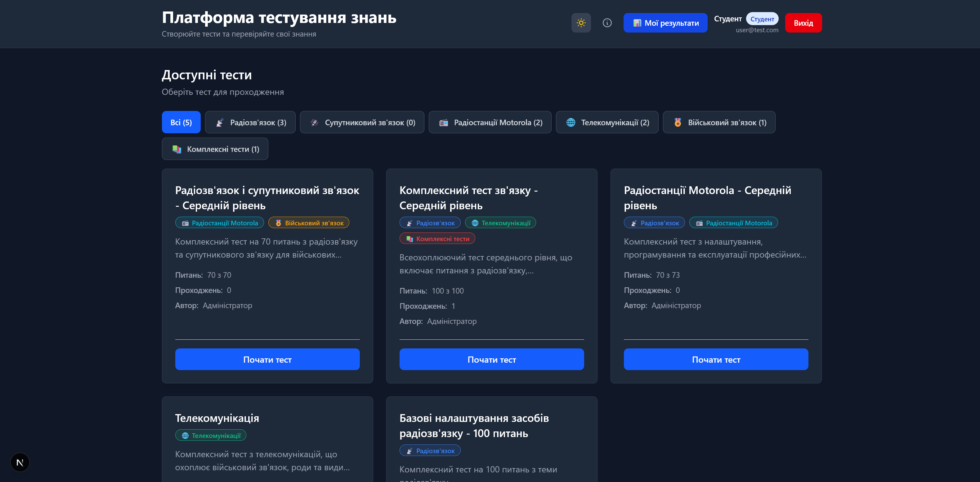This screenshot has width=980, height=482.
Task: Click Питань 70 з 73 on Motorola card
Action: pyautogui.click(x=652, y=275)
